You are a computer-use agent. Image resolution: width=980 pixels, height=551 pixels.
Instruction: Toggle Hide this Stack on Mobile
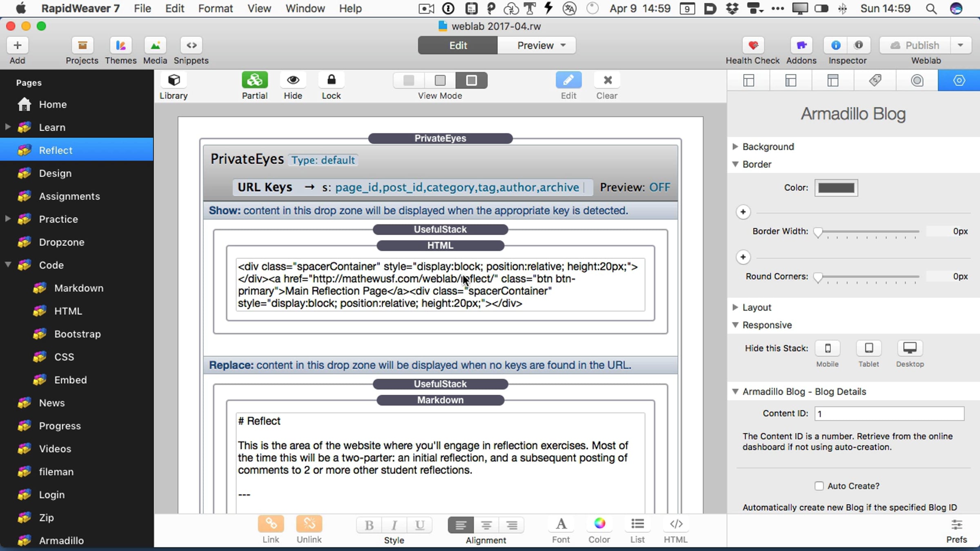[827, 348]
